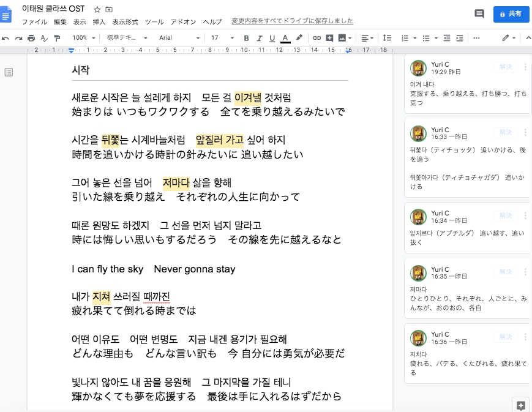Add a comment from the toolbar
The width and height of the screenshot is (532, 412).
329,38
